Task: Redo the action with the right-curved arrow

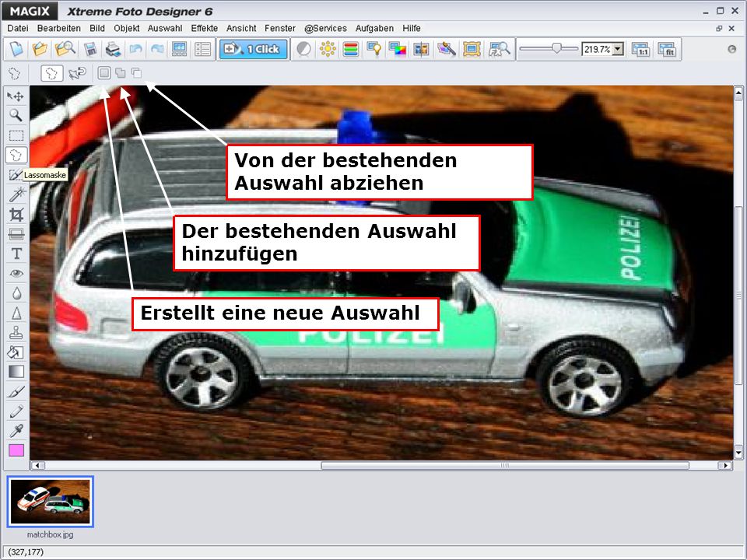Action: pyautogui.click(x=157, y=49)
